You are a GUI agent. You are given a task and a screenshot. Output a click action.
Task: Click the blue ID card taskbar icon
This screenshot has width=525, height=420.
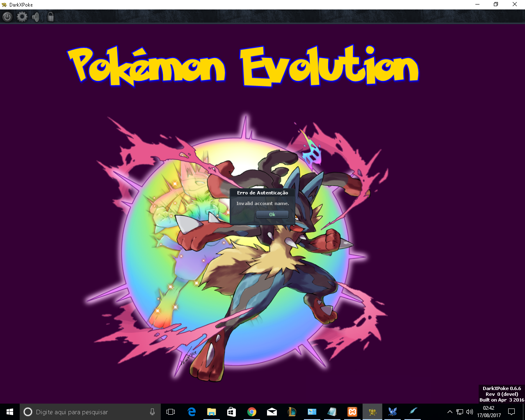(312, 412)
